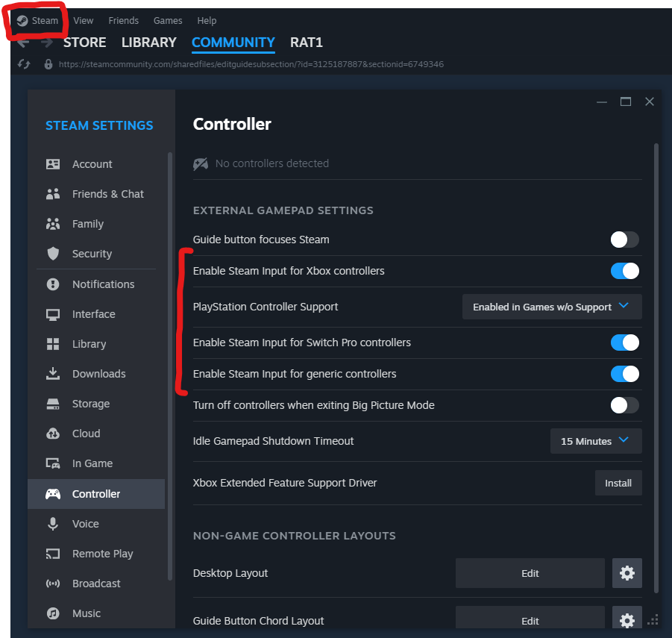The width and height of the screenshot is (672, 638).
Task: Open the Friends & Chat settings label
Action: tap(108, 194)
